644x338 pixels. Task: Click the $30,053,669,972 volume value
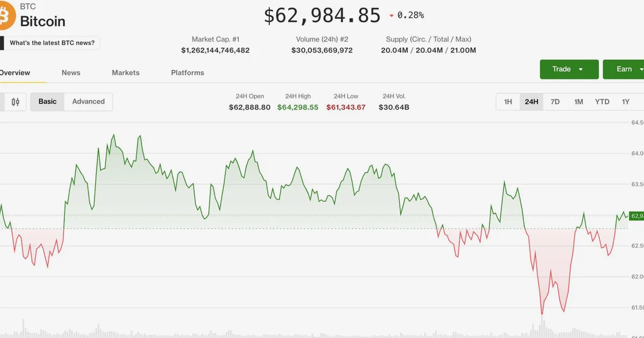point(322,50)
